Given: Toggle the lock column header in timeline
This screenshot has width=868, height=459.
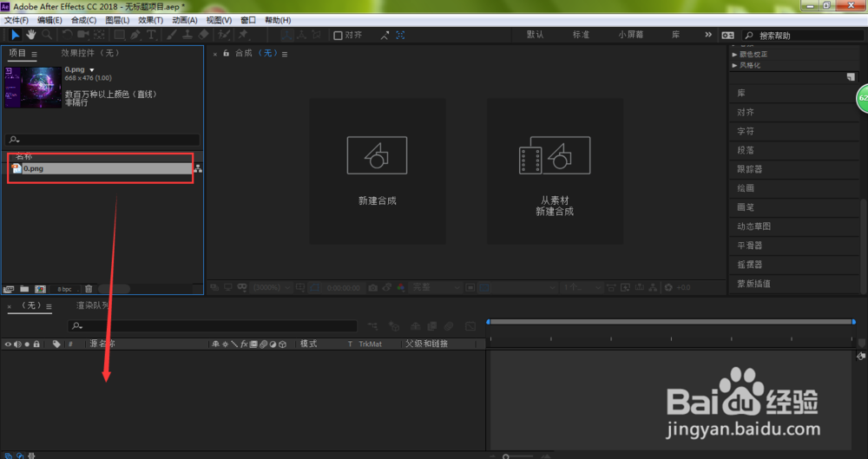Looking at the screenshot, I should pyautogui.click(x=36, y=344).
